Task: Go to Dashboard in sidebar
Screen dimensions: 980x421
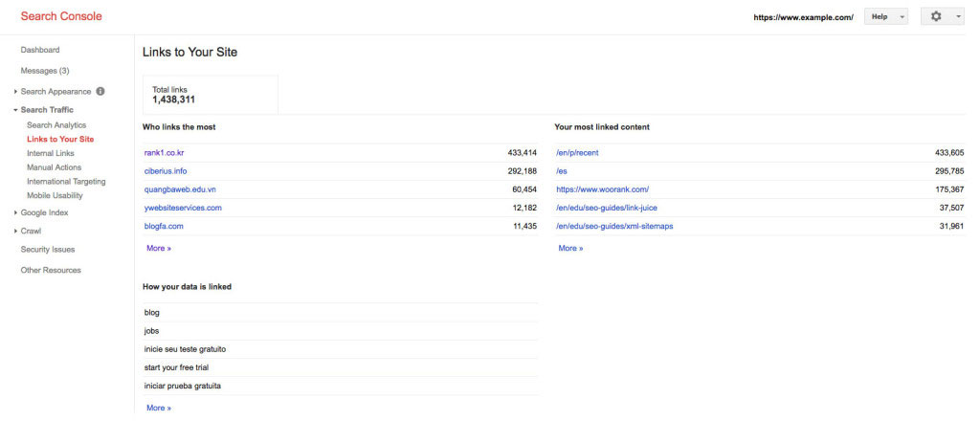Action: pos(40,50)
